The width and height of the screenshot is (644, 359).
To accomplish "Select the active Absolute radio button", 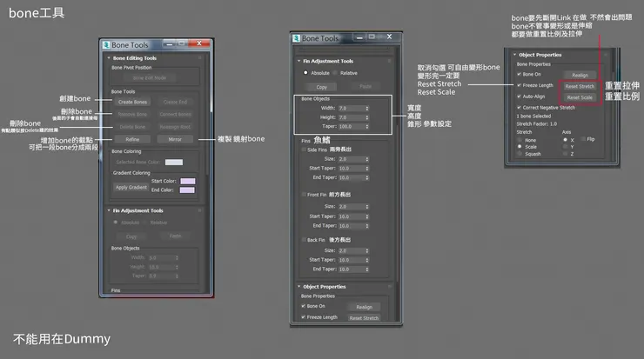I will click(x=305, y=73).
